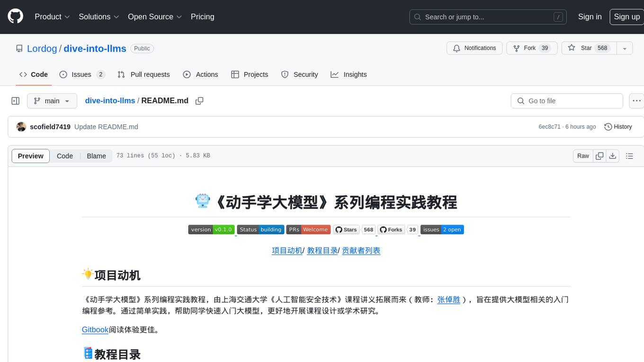This screenshot has height=362, width=644.
Task: Copy raw file contents
Action: point(599,156)
